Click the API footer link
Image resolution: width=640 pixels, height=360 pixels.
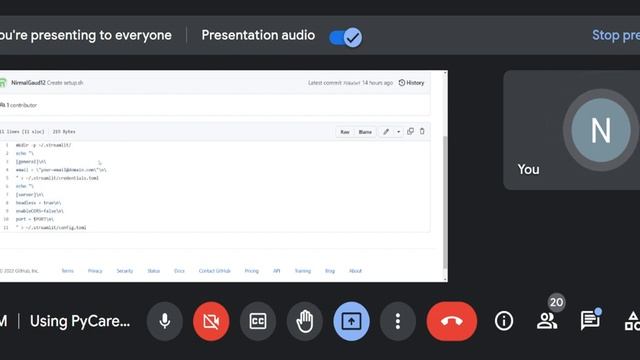point(276,271)
